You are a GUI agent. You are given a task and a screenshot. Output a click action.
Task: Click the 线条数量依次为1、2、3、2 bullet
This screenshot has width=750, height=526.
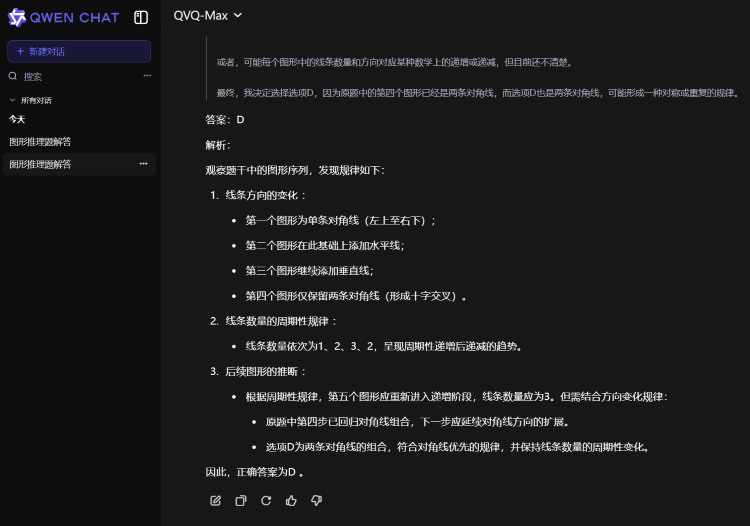(384, 346)
